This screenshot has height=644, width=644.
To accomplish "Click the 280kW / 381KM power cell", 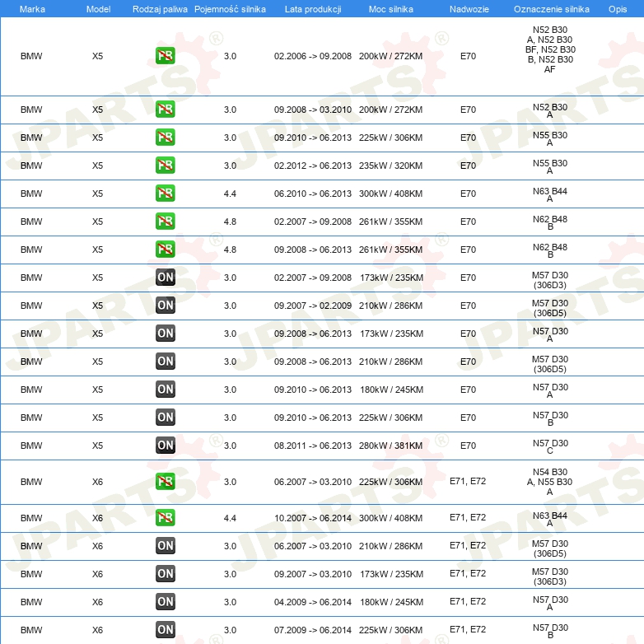I will pyautogui.click(x=390, y=446).
